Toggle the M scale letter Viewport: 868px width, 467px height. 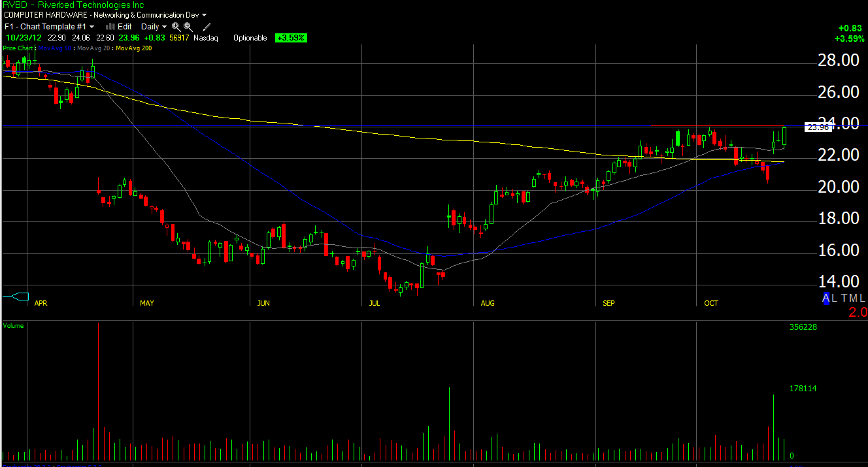(x=854, y=298)
